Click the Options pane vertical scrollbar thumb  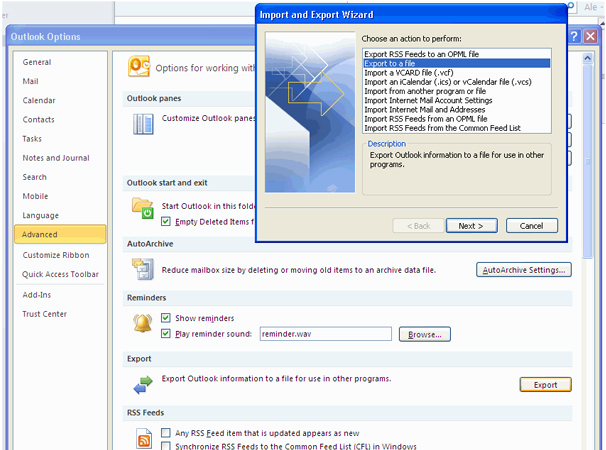(x=587, y=161)
